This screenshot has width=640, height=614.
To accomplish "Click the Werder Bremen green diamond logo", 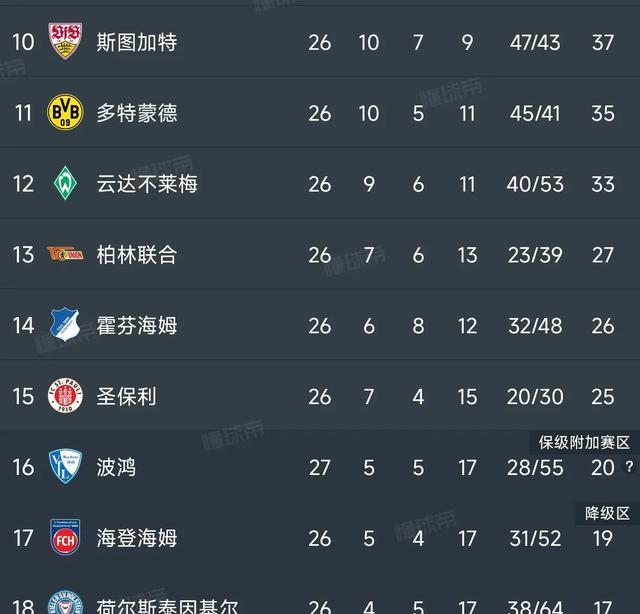I will 66,184.
